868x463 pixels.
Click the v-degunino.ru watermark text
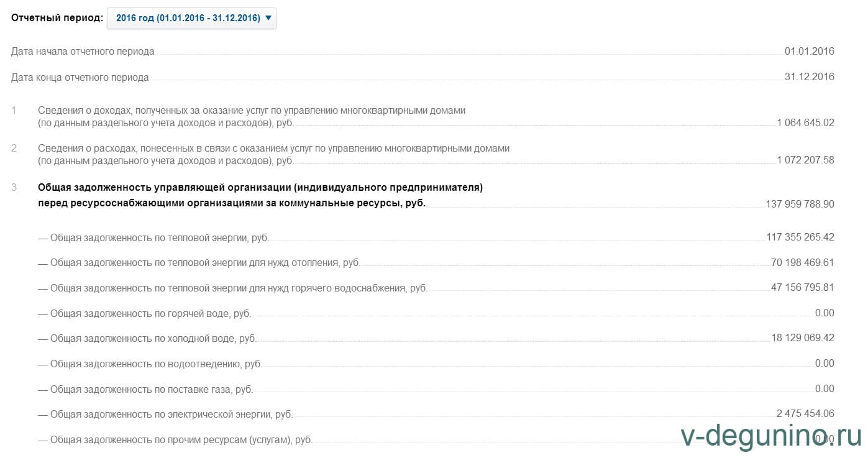[770, 436]
